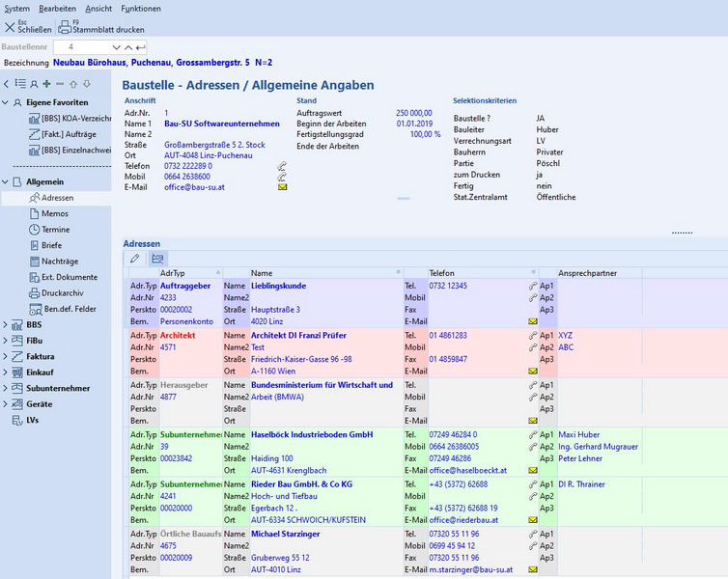Open Druckarchiv in the sidebar
Screen dimensions: 728x579
pos(61,293)
